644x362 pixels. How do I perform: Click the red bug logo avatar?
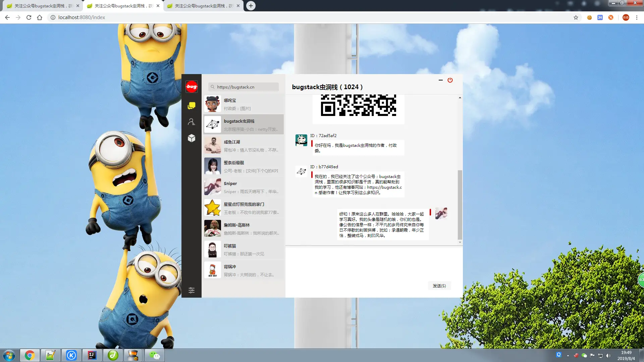click(192, 86)
